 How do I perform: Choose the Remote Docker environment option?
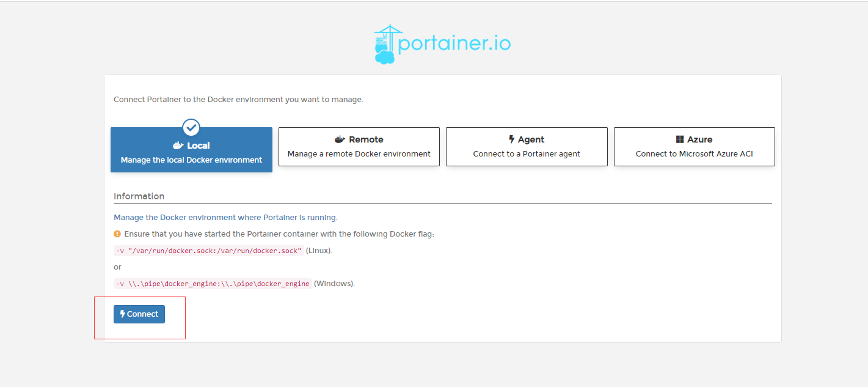359,147
